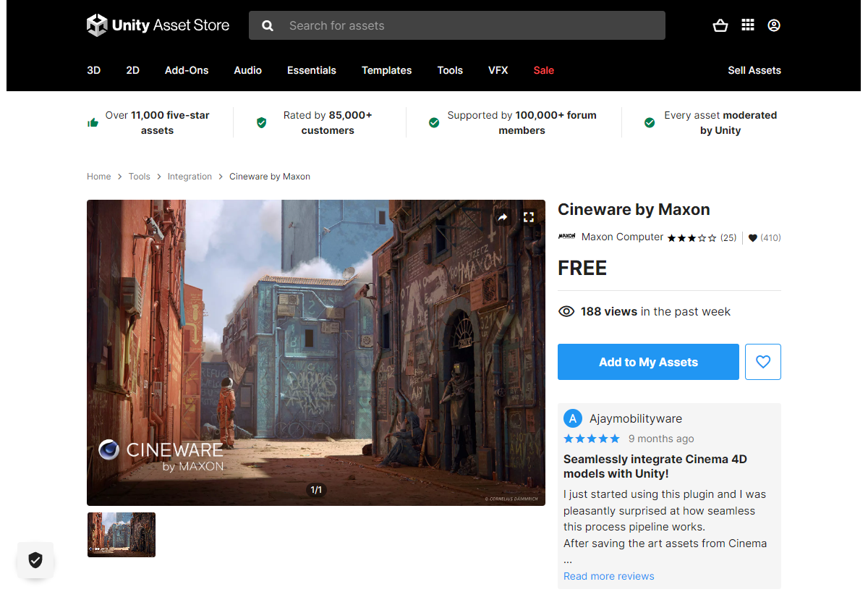
Task: Open the VFX menu
Action: (498, 70)
